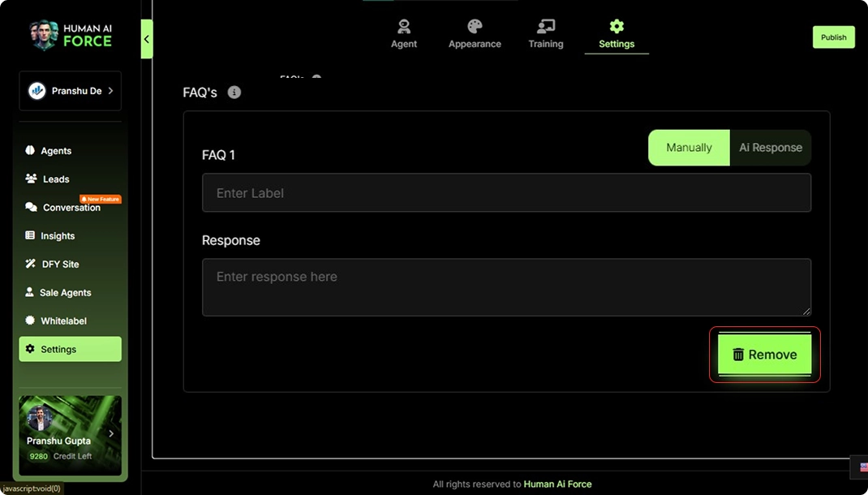Click the Leads people icon
The height and width of the screenshot is (495, 868).
(31, 179)
